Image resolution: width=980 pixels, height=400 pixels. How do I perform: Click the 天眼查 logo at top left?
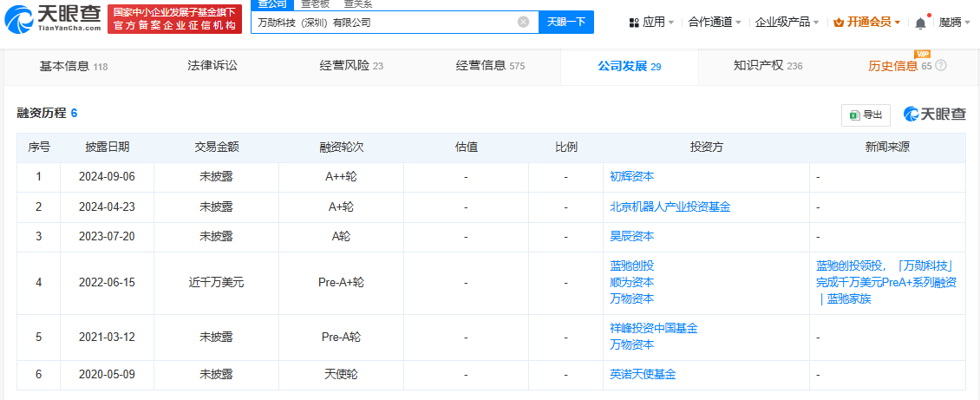tap(53, 19)
